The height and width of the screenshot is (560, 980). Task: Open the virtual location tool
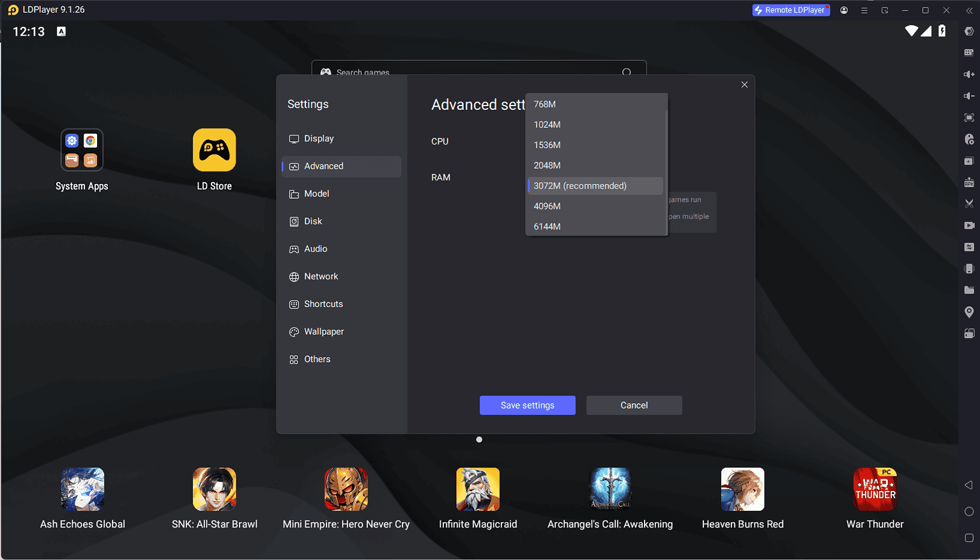tap(969, 311)
